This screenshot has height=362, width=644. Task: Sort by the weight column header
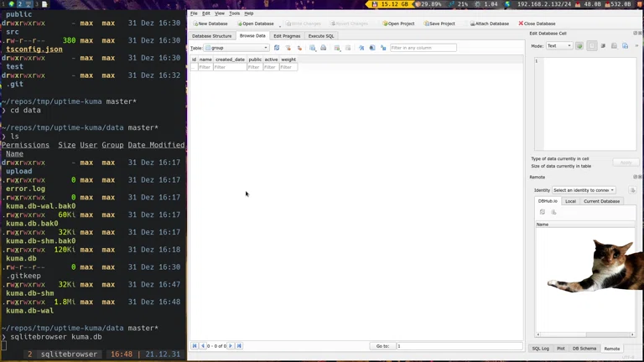pos(288,59)
